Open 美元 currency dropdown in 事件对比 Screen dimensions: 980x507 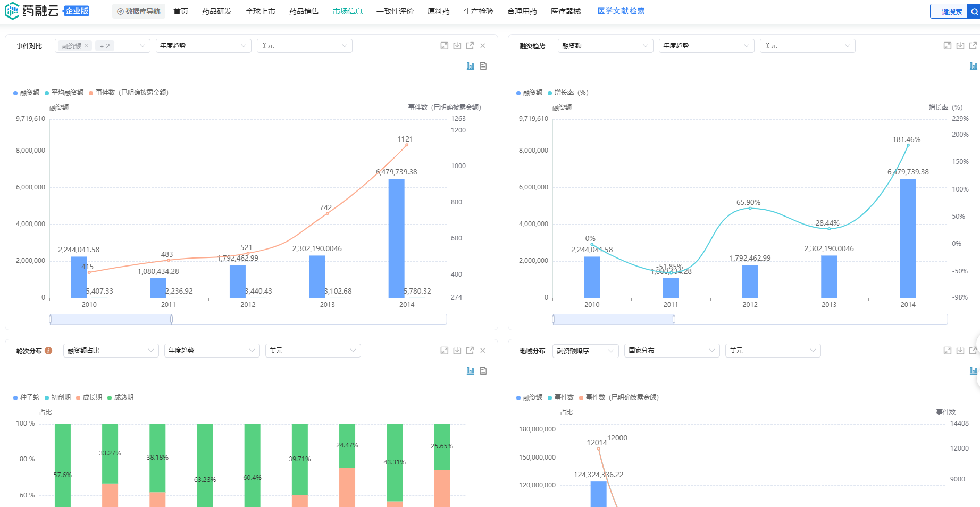pyautogui.click(x=305, y=46)
